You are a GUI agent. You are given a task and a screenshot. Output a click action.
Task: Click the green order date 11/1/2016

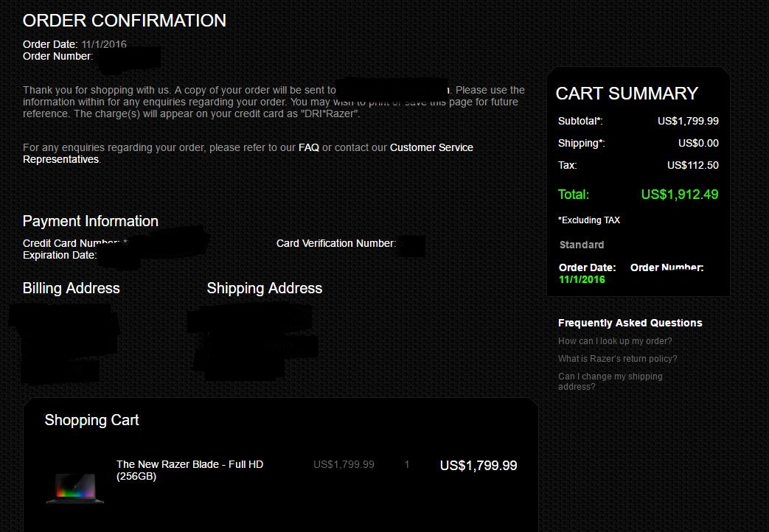click(582, 279)
